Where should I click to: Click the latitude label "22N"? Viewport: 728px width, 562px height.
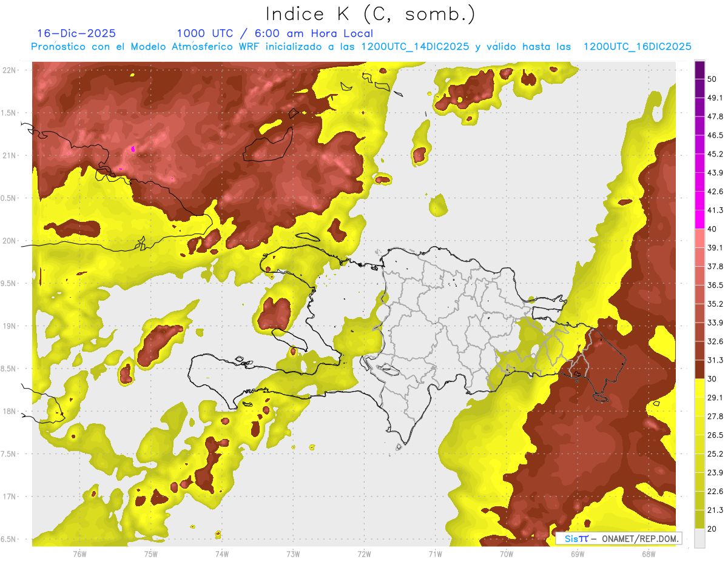tap(10, 70)
